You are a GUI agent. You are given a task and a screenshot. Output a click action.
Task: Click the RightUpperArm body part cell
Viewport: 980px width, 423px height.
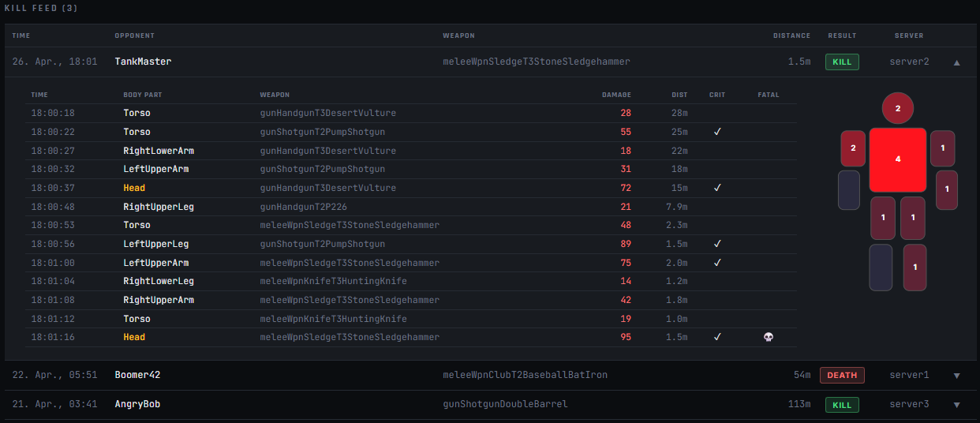[x=159, y=300]
